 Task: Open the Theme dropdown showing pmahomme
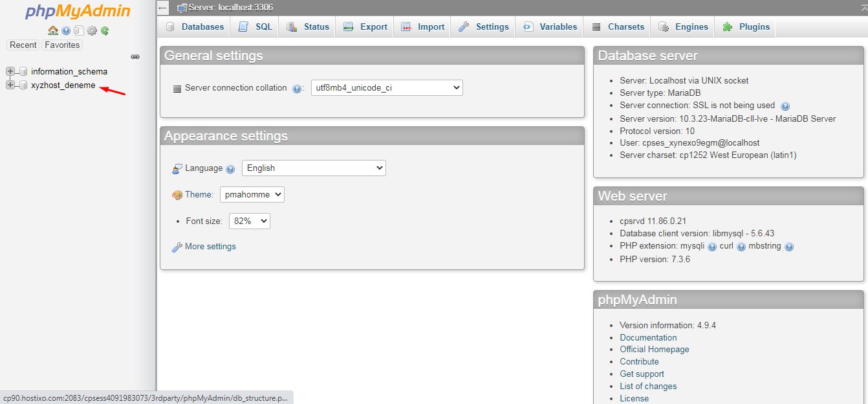(x=252, y=194)
